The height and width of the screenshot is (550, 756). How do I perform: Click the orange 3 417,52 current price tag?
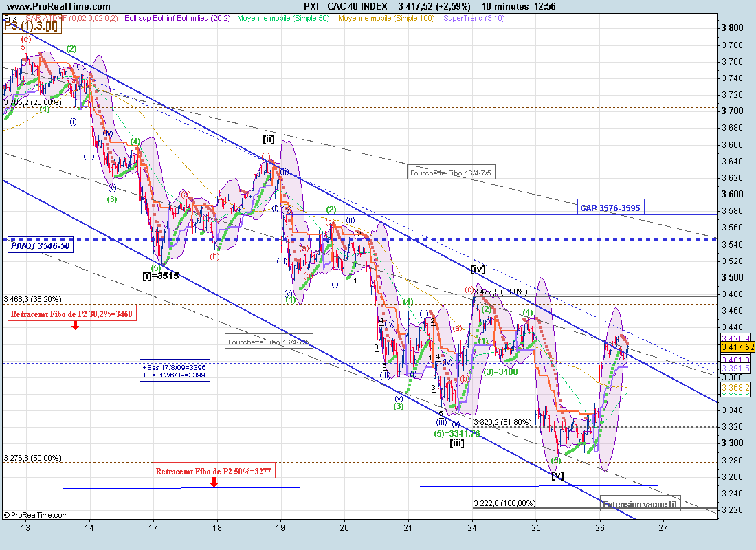pos(737,347)
